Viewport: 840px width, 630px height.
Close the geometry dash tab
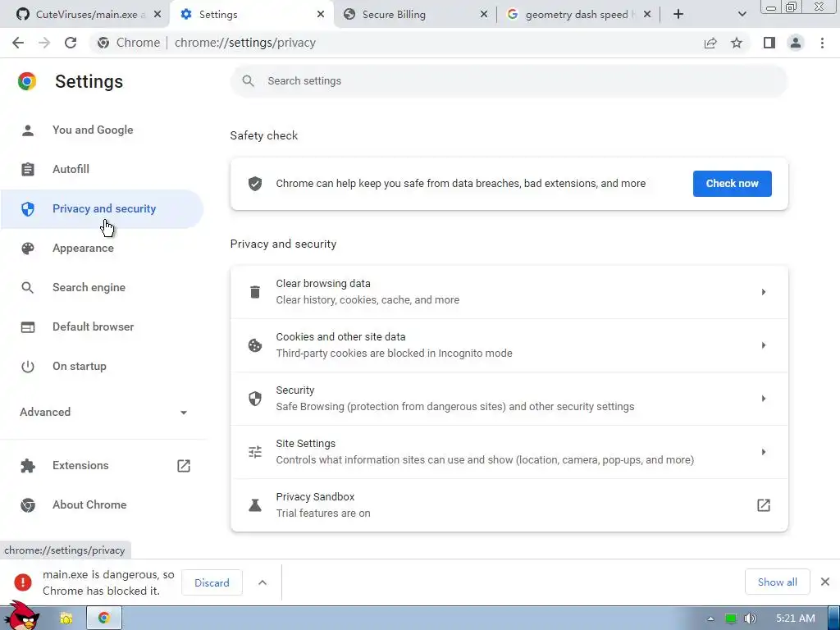647,15
